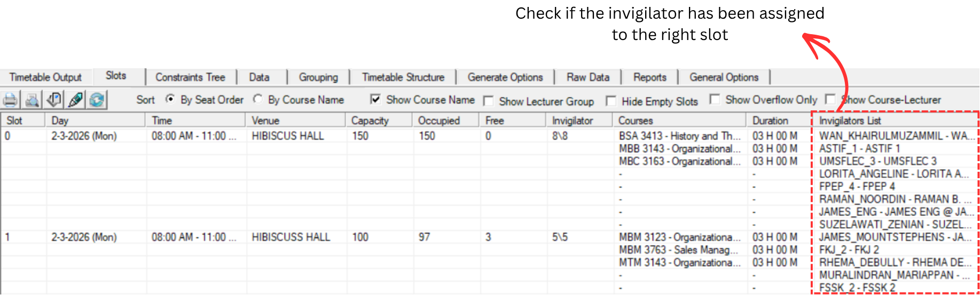Screen dimensions: 980x295
Task: Select invigilator SUZELAWATI_ZENIAN
Action: 895,225
